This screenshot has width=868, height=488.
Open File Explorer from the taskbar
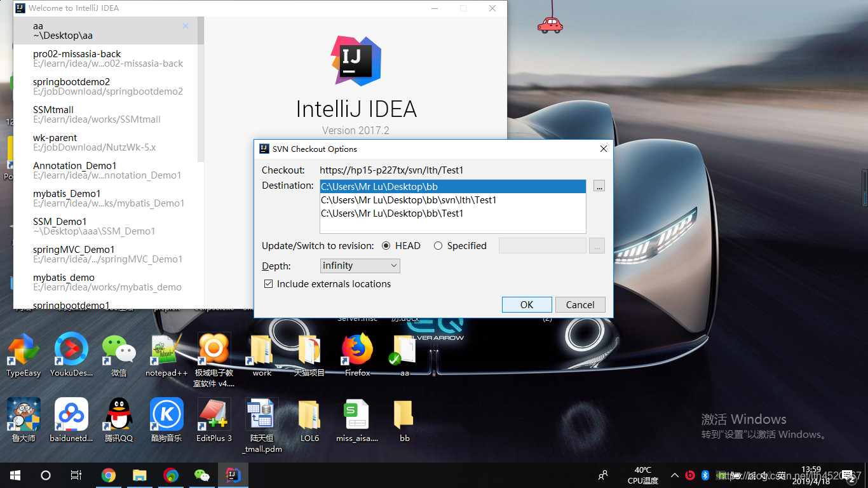(139, 475)
